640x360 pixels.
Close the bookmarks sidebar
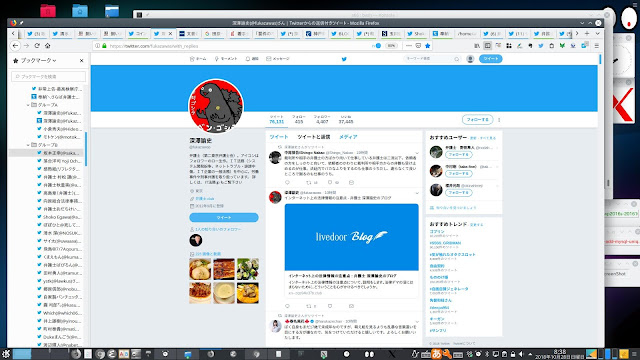(81, 60)
